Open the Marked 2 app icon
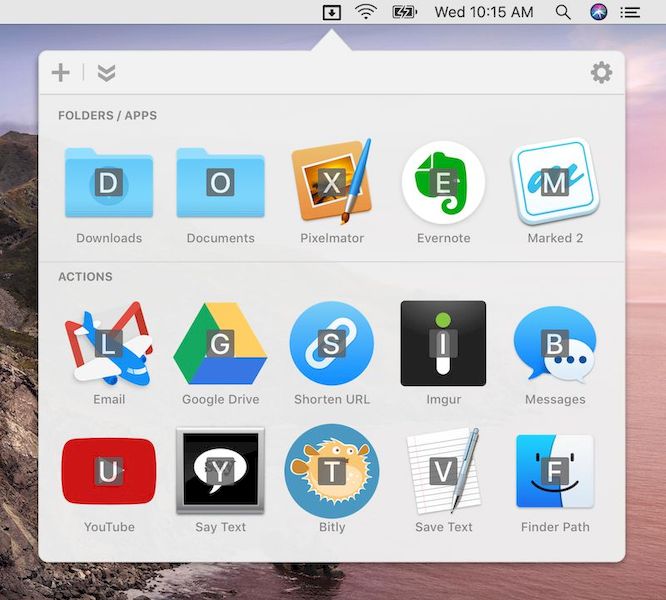 point(555,182)
